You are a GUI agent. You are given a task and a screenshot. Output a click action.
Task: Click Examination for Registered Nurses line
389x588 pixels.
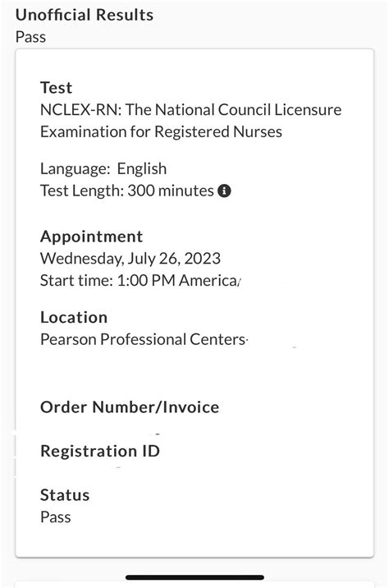161,131
